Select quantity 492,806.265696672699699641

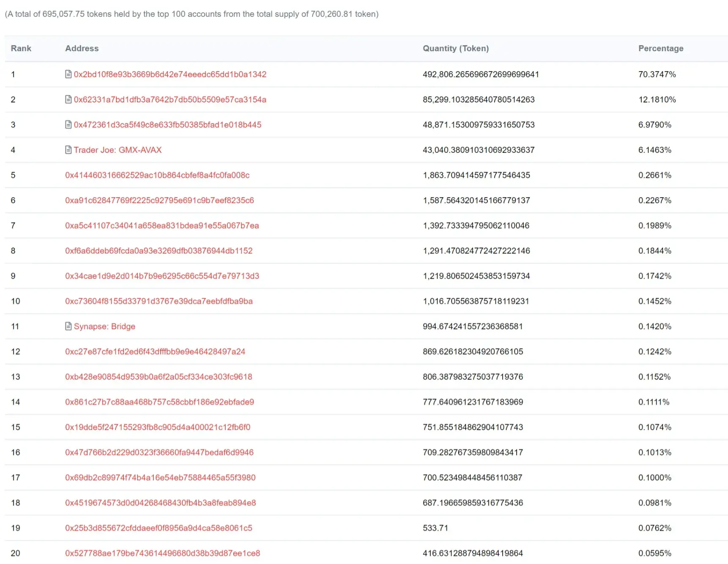pos(481,74)
